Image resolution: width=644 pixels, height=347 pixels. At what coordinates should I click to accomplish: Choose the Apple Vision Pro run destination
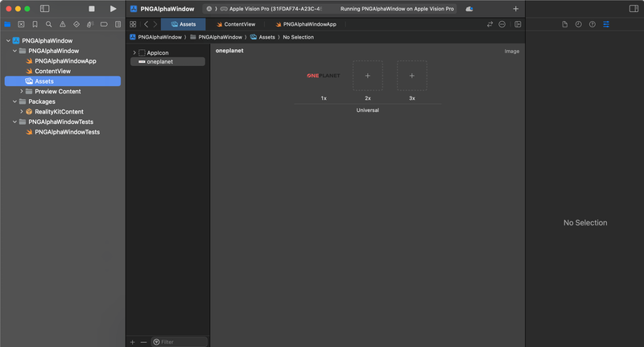coord(271,9)
